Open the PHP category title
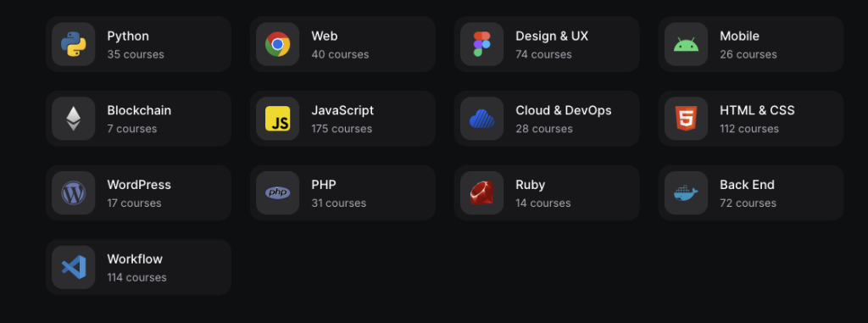868x323 pixels. [x=324, y=185]
